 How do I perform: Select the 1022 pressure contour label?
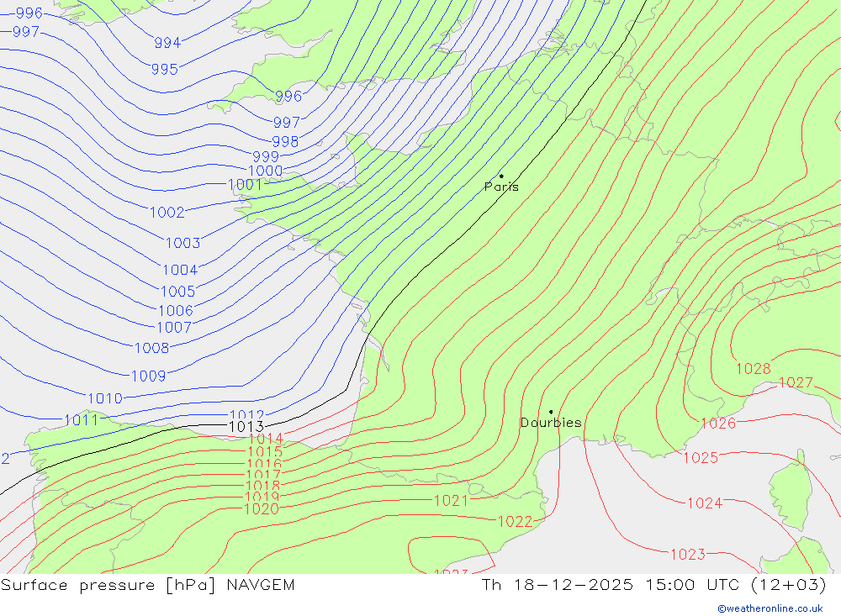point(515,522)
